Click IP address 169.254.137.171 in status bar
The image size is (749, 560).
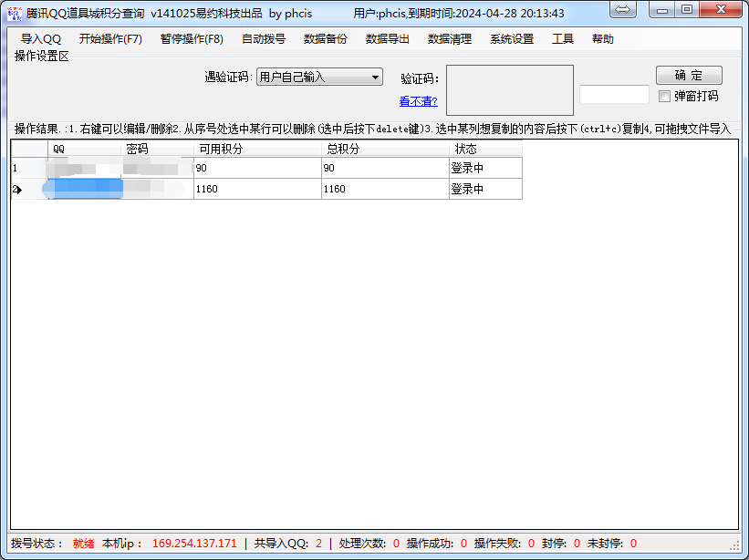(194, 544)
